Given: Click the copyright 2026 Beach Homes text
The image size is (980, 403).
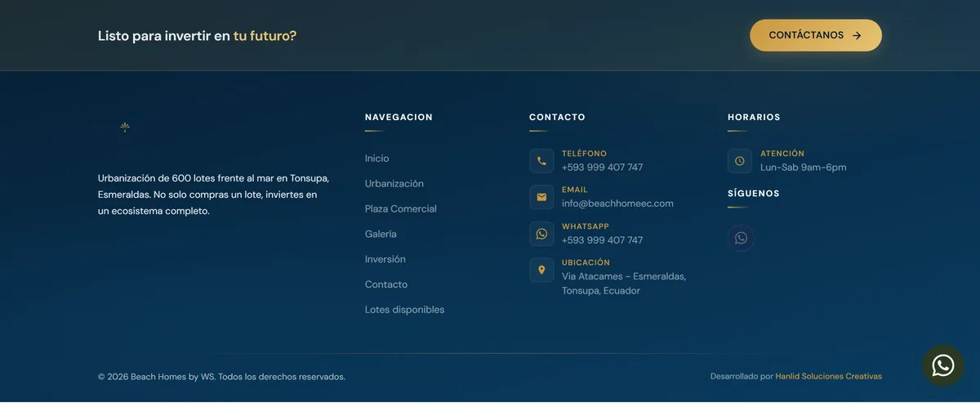Looking at the screenshot, I should (x=221, y=377).
